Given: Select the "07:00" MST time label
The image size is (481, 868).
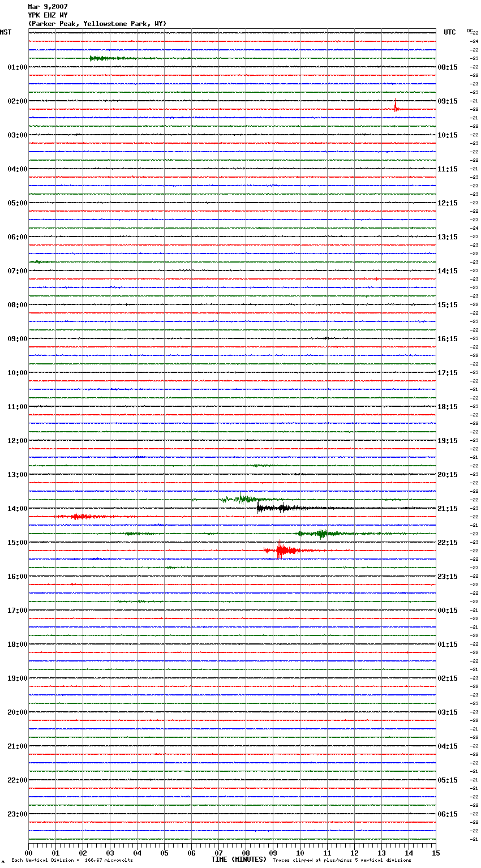Looking at the screenshot, I should click(x=17, y=271).
